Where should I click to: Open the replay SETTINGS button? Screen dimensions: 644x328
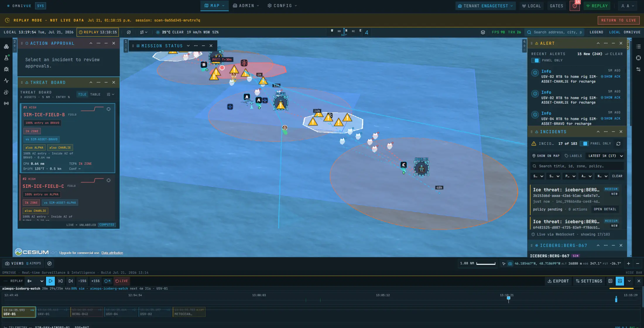point(589,281)
